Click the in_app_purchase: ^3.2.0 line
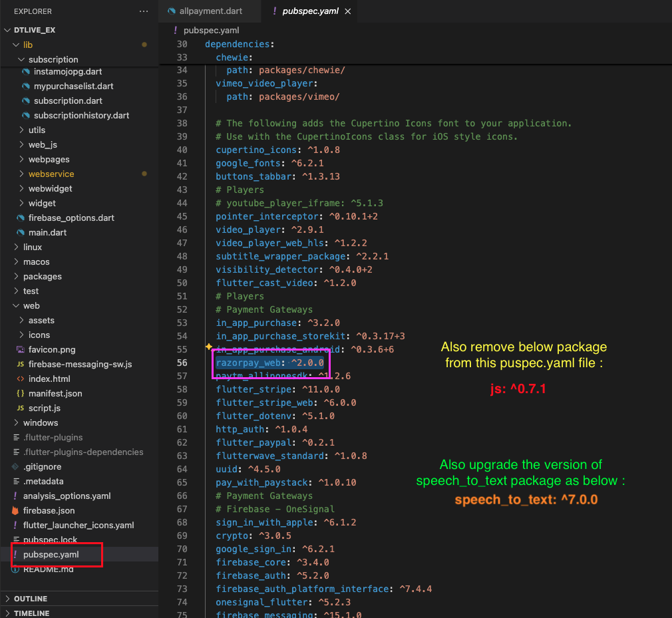The image size is (672, 618). (x=277, y=323)
